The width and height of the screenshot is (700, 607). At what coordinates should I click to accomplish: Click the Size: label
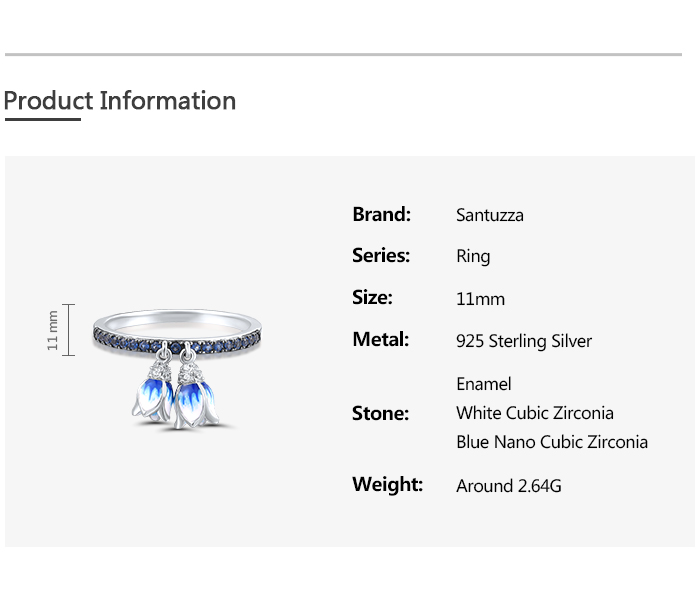[x=372, y=297]
